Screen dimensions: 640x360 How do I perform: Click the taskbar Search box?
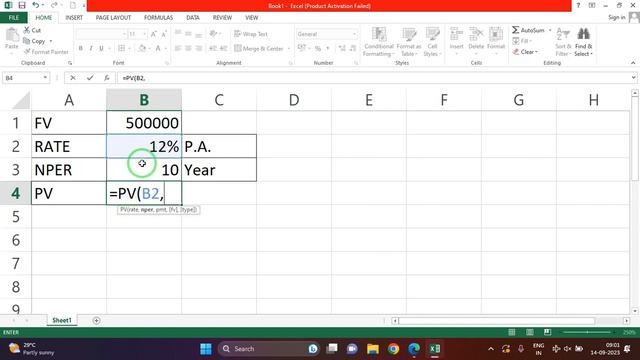[x=269, y=349]
